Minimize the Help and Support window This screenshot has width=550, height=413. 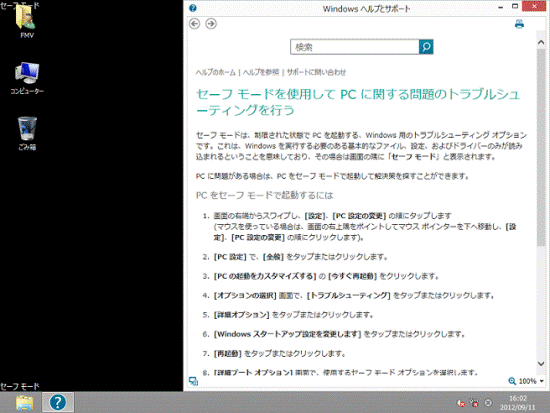(501, 7)
